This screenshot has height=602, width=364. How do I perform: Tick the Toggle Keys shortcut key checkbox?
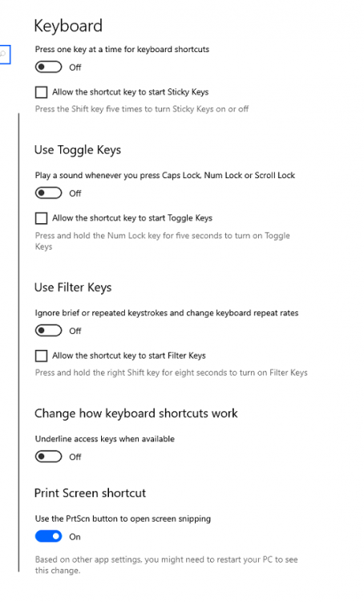(41, 218)
